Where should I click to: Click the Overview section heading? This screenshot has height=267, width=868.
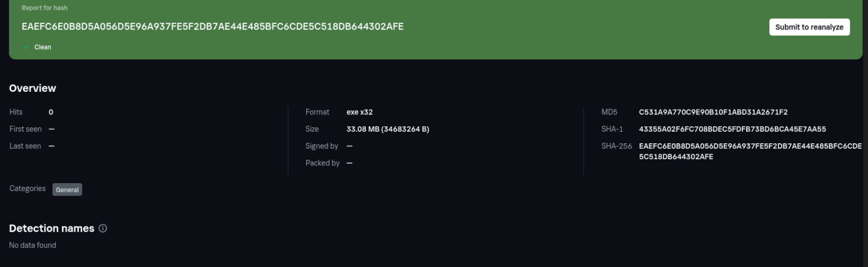[32, 88]
